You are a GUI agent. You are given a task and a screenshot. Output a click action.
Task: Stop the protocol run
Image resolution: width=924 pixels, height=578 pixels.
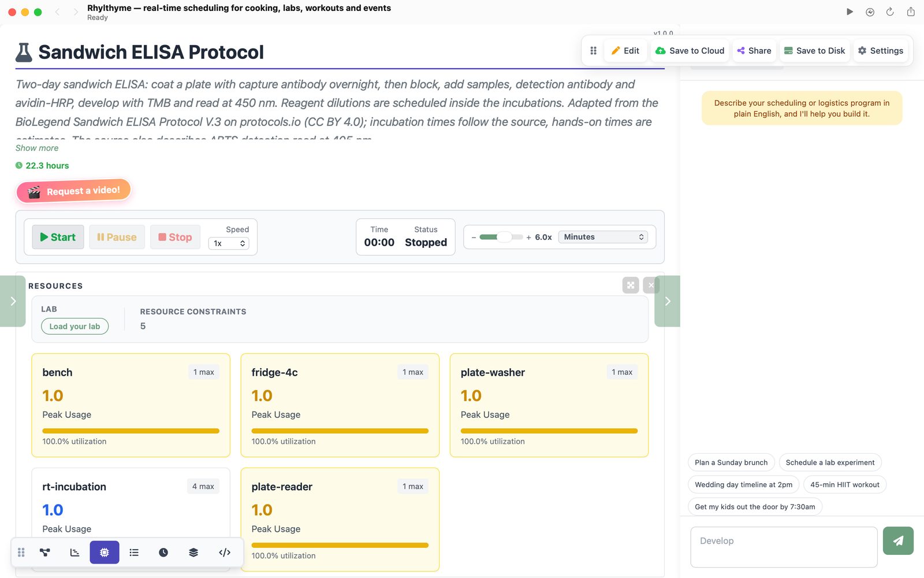tap(175, 237)
